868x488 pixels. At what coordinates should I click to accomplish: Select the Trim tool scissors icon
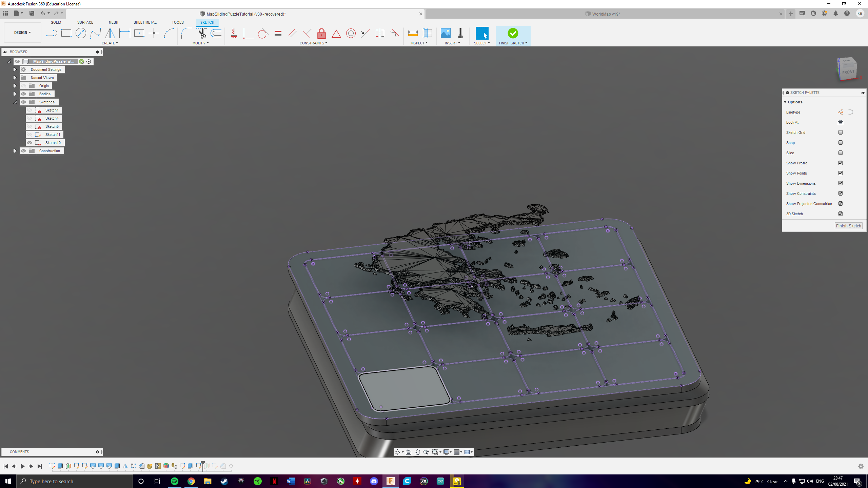(x=201, y=33)
